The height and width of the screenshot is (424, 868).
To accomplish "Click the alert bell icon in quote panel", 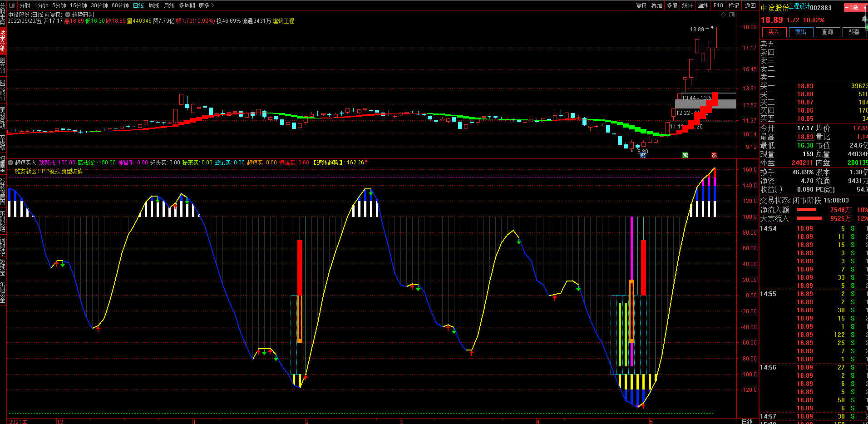I will (x=864, y=20).
